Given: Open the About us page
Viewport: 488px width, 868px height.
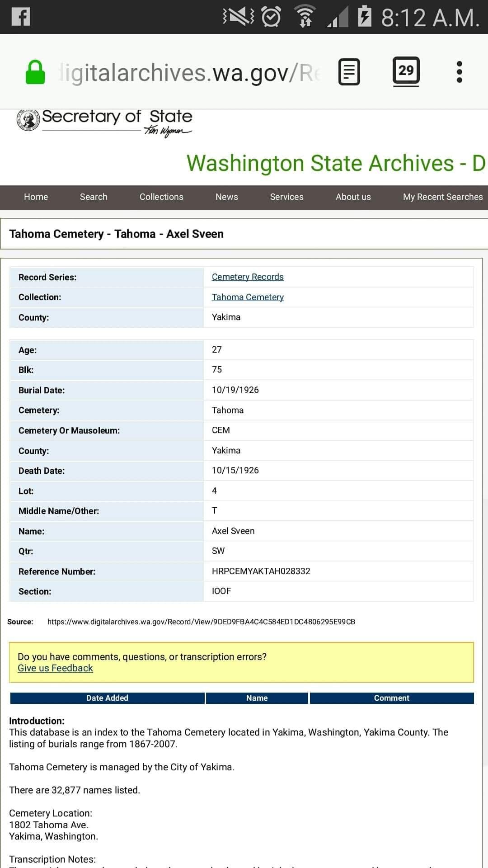Looking at the screenshot, I should [353, 197].
